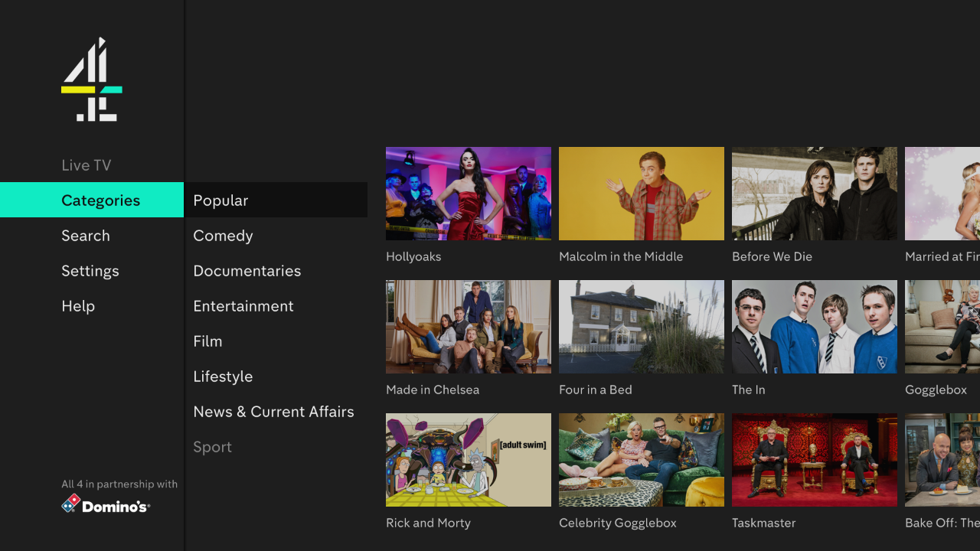Open News & Current Affairs
This screenshot has height=551, width=980.
[273, 411]
